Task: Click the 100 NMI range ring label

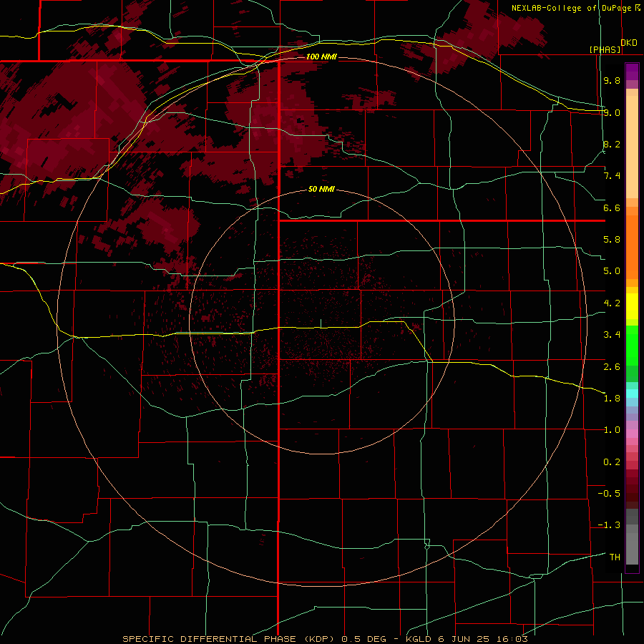Action: (321, 57)
